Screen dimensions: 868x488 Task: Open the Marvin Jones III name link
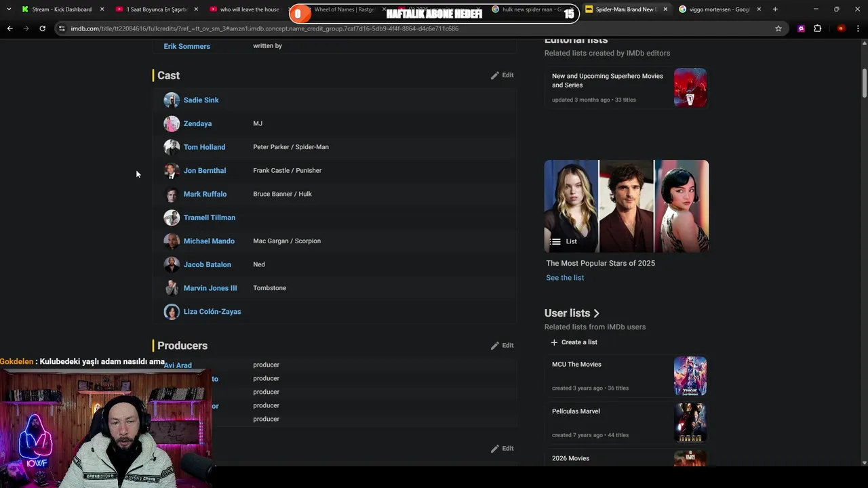click(210, 288)
